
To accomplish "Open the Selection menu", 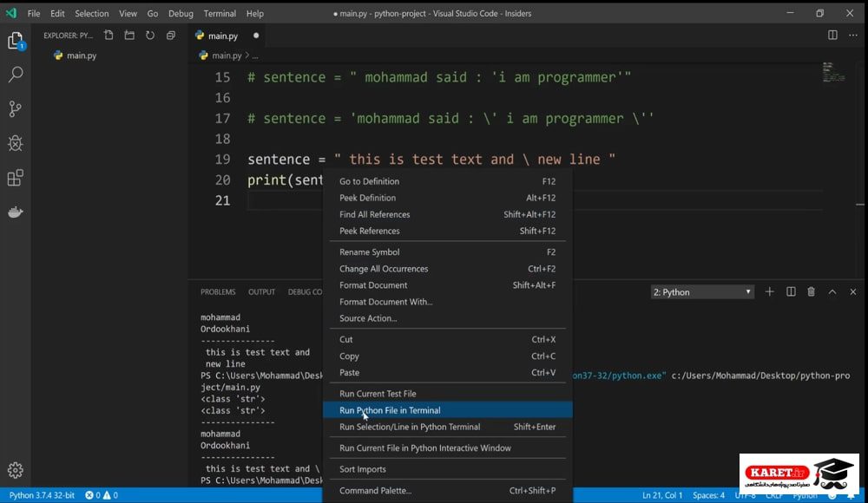I will [x=92, y=13].
